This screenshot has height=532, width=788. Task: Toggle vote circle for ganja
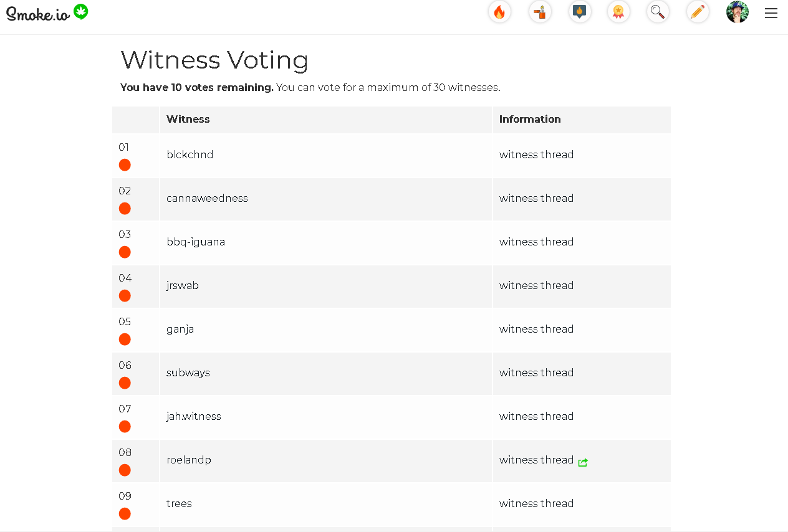[x=125, y=340]
